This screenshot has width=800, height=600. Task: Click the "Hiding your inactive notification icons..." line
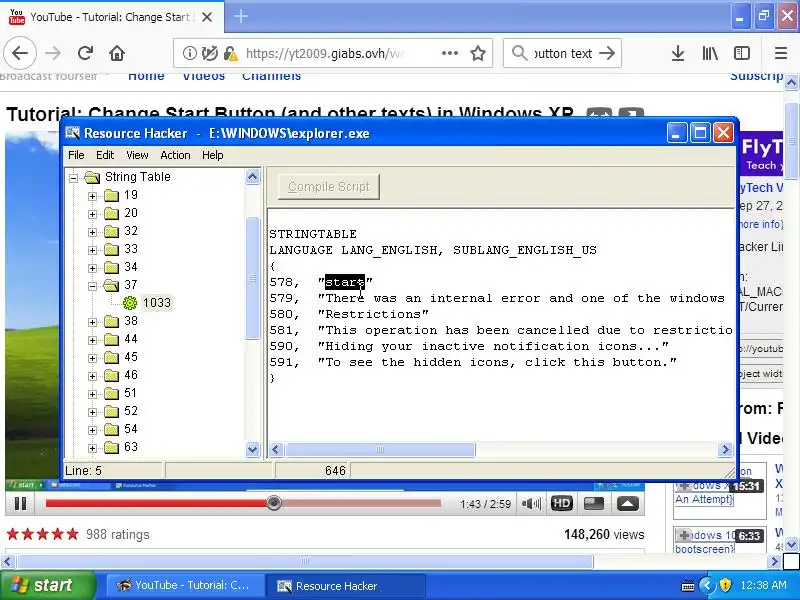[x=493, y=346]
